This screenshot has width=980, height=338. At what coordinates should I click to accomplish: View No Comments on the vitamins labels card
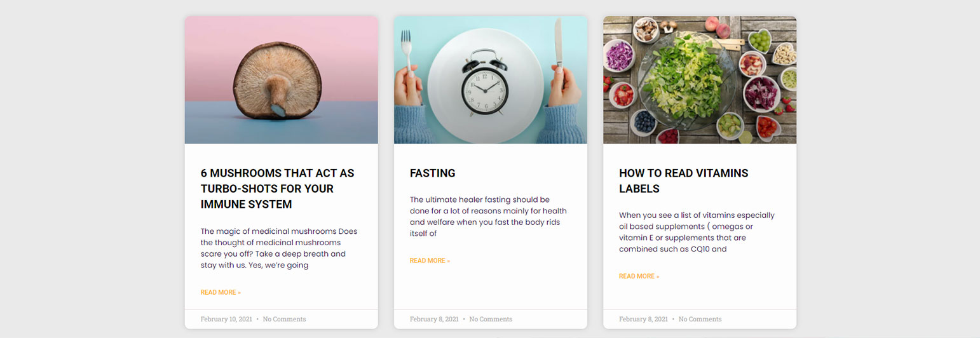tap(700, 319)
